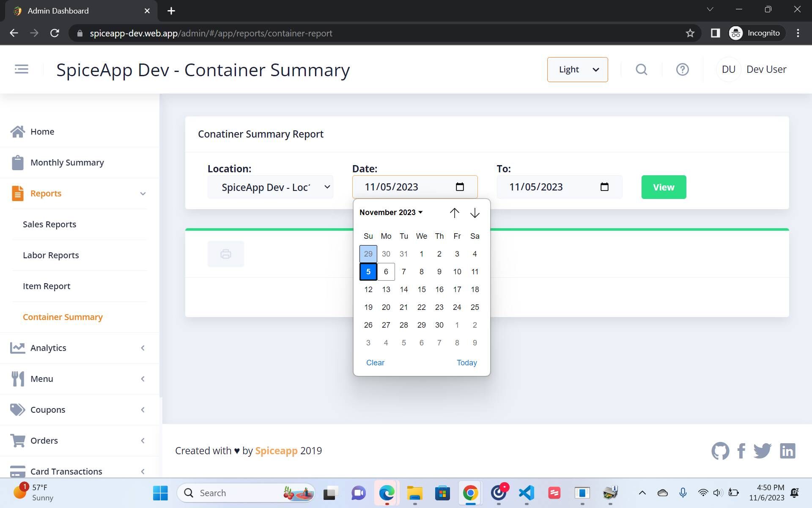Click the help question mark icon
This screenshot has width=812, height=508.
click(682, 69)
